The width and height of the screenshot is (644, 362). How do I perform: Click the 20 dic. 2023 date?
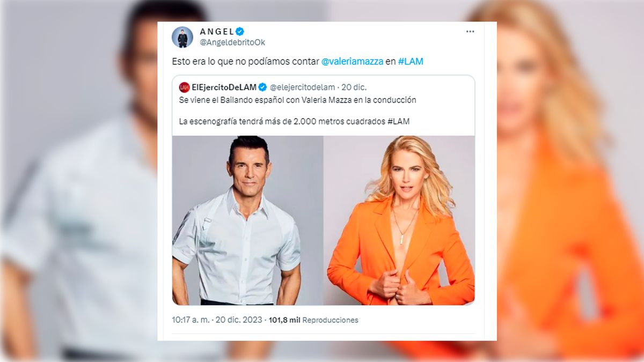point(238,320)
